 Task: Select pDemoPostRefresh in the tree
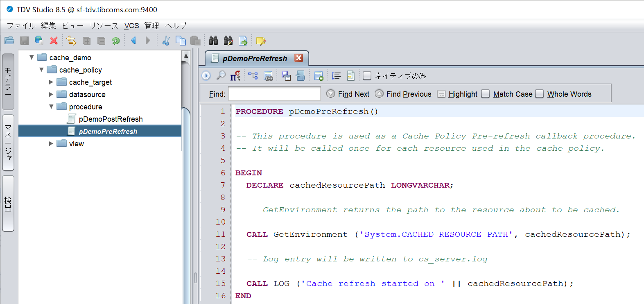[x=111, y=119]
